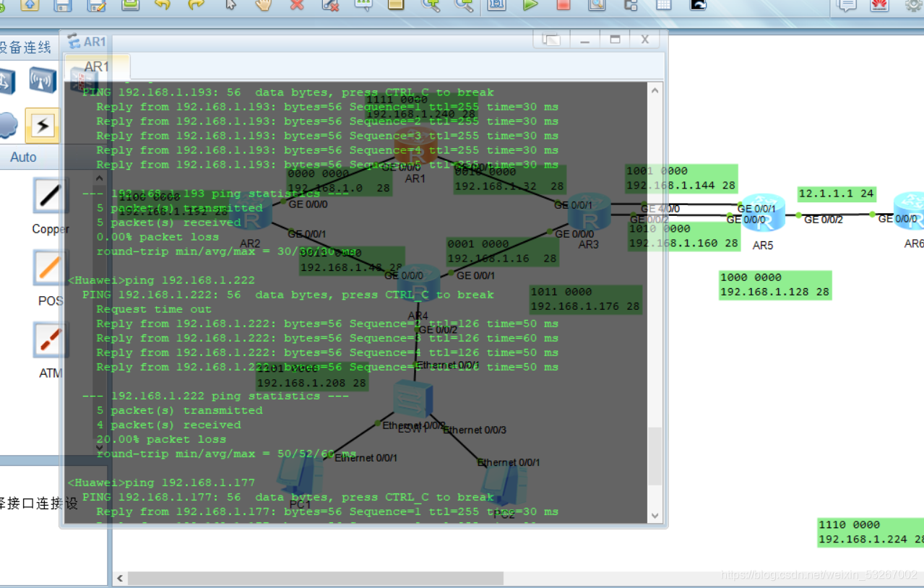The height and width of the screenshot is (588, 924).
Task: Click the terminal vertical scrollbar thumb
Action: pos(655,456)
